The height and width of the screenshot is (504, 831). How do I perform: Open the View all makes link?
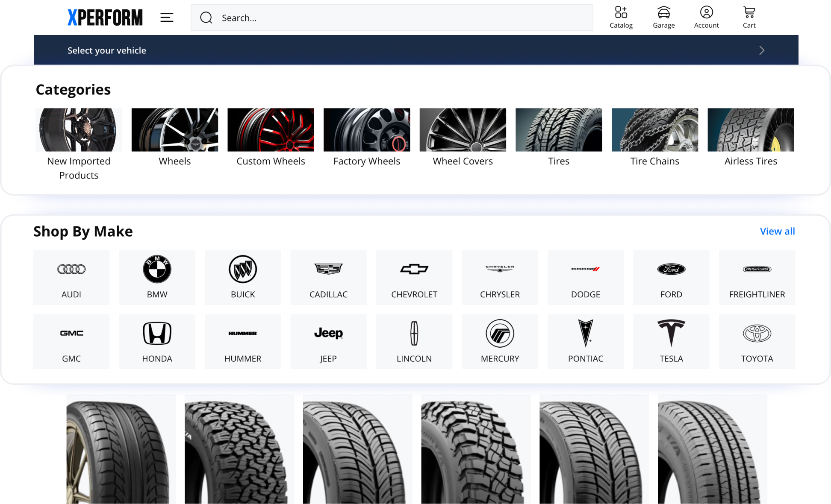coord(777,231)
